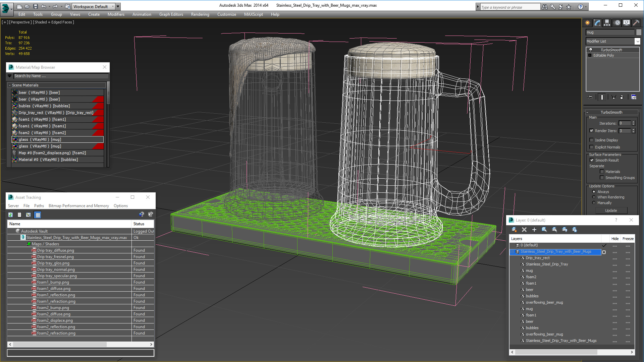644x362 pixels.
Task: Open the Hierarchy command panel tab
Action: [607, 23]
